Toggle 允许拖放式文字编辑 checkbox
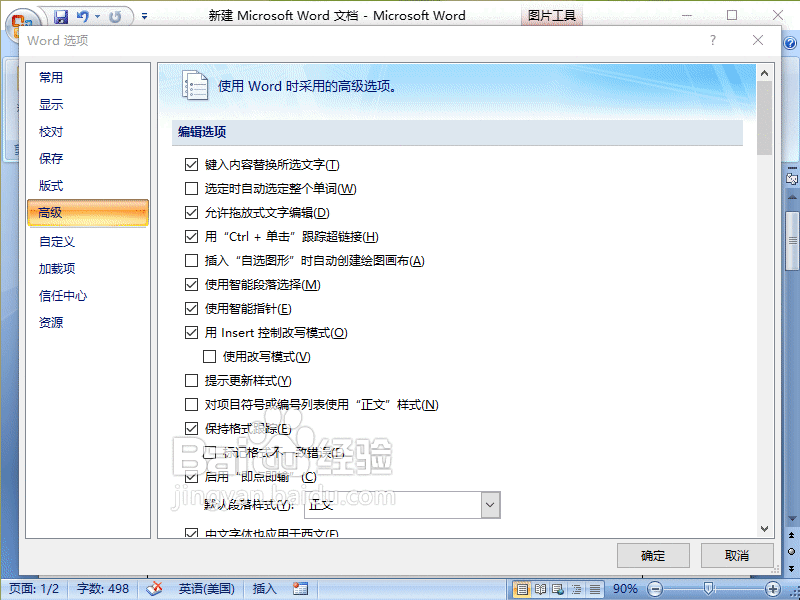Viewport: 800px width, 600px height. [x=191, y=213]
